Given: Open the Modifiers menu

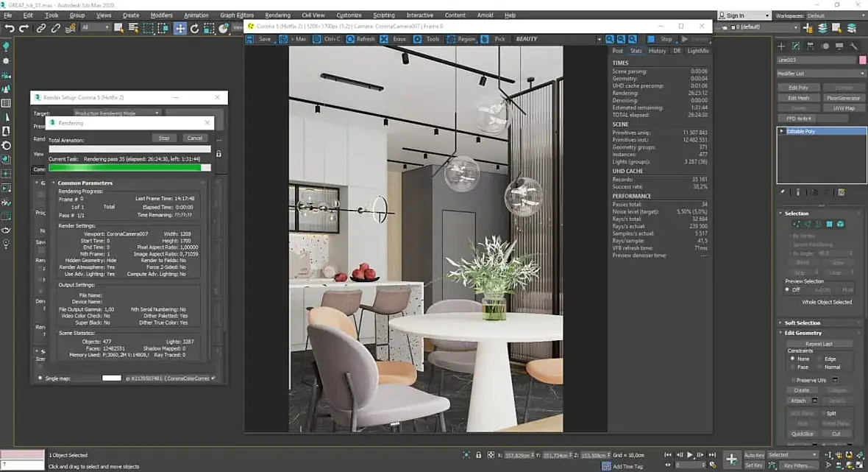Looking at the screenshot, I should click(161, 15).
